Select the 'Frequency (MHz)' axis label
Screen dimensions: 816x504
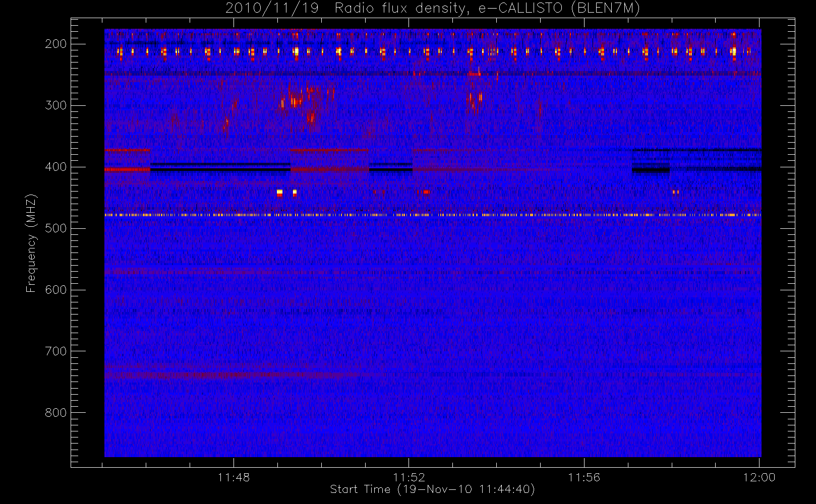[x=31, y=243]
